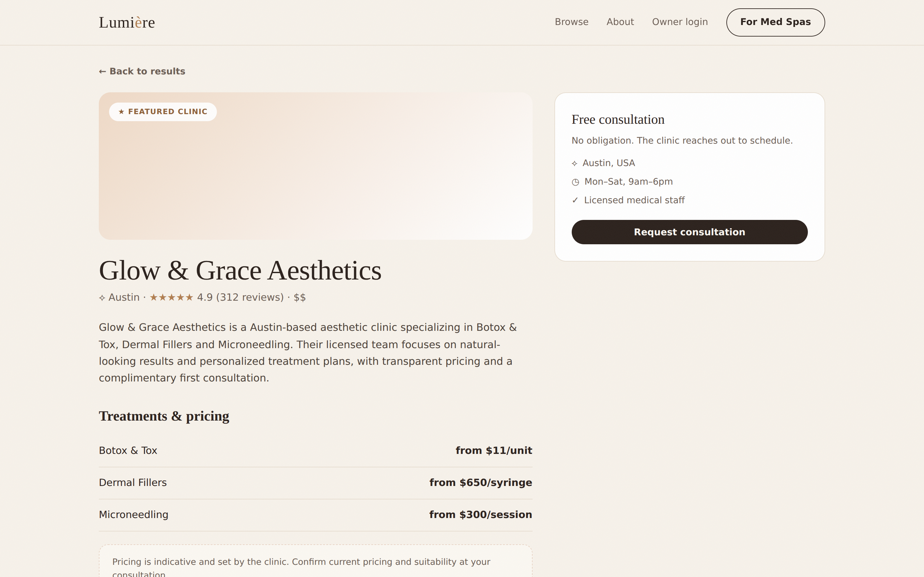Screen dimensions: 924x577
Task: Open the Browse nav item
Action: 571,22
